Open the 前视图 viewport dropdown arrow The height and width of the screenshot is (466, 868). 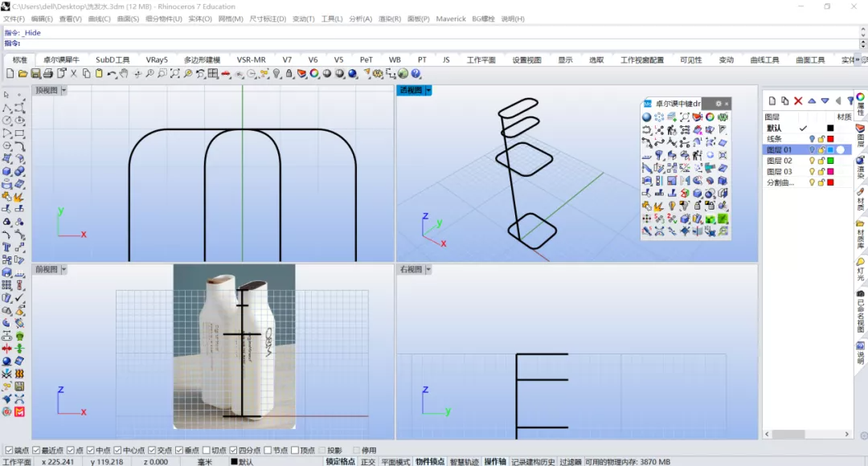point(63,269)
